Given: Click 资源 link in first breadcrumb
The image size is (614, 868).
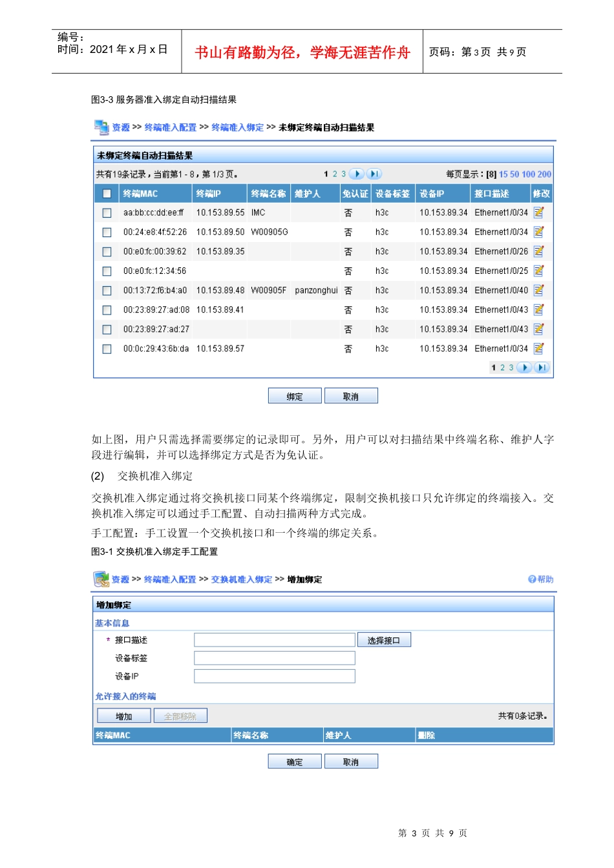Looking at the screenshot, I should coord(121,127).
